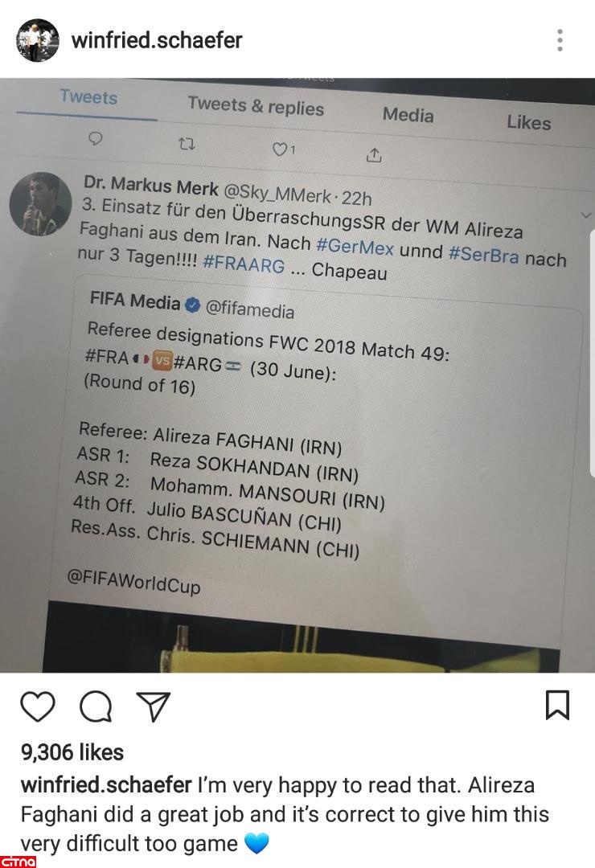This screenshot has width=595, height=868.
Task: Open winfried.schaefer profile picture
Action: click(38, 40)
